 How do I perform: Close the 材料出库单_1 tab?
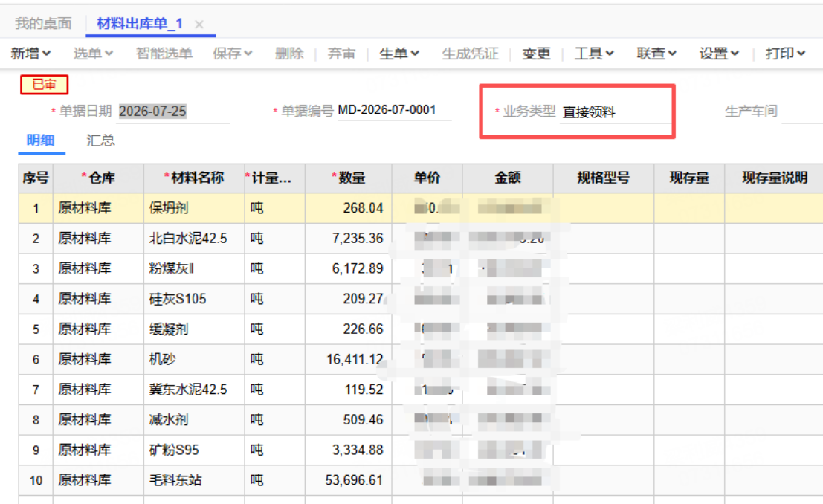click(199, 24)
